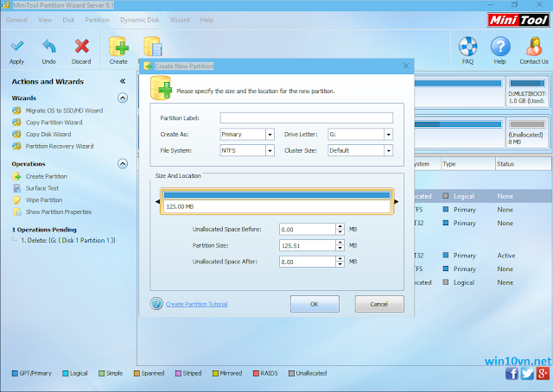Click the Partition Size value field
The height and width of the screenshot is (392, 553).
[308, 245]
